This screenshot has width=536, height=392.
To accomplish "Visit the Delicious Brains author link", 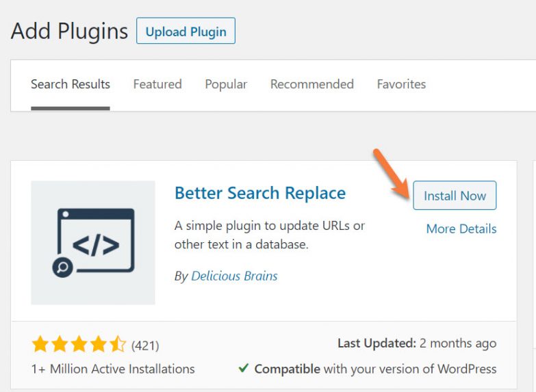I will click(234, 276).
